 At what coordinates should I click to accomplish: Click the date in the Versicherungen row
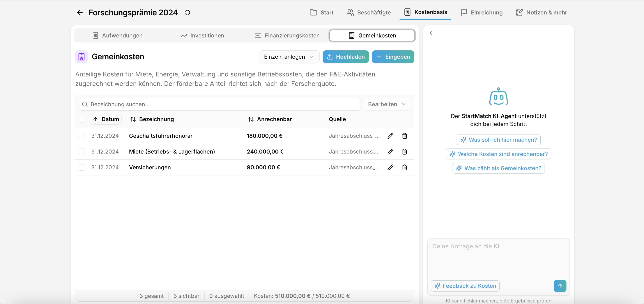pyautogui.click(x=105, y=167)
